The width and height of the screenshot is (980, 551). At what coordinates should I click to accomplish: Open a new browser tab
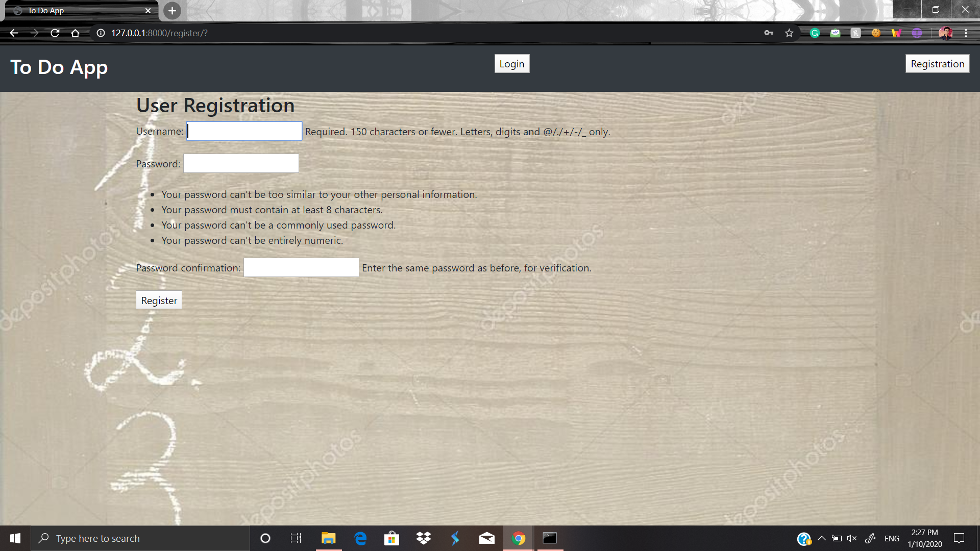pos(172,11)
